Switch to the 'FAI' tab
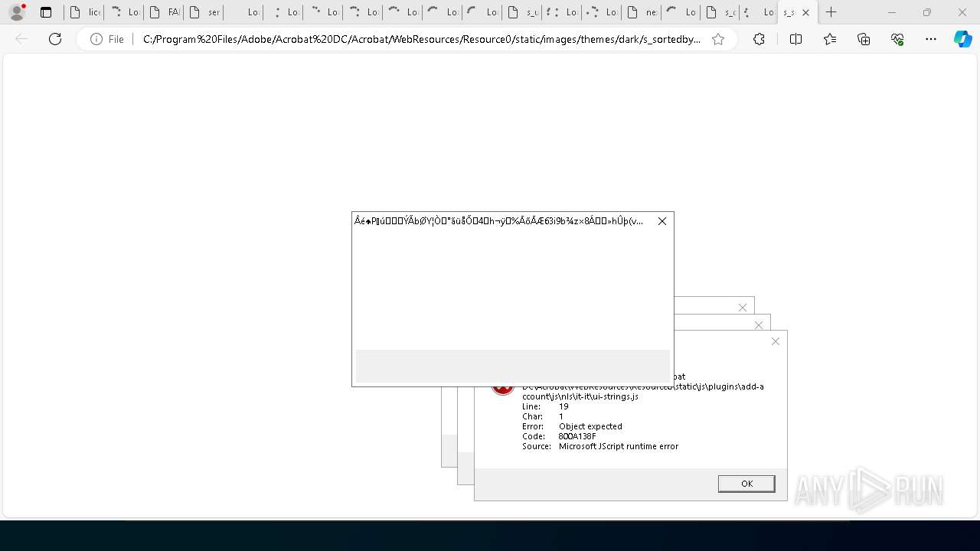This screenshot has width=980, height=551. coord(164,12)
